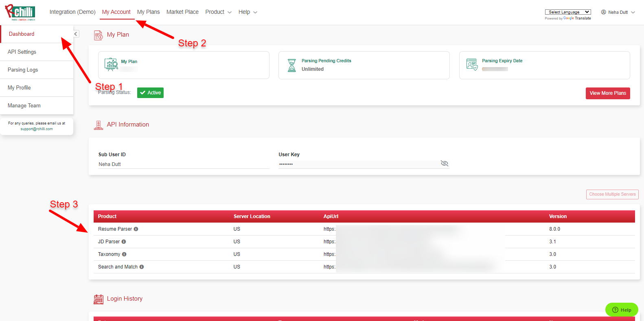The height and width of the screenshot is (321, 644).
Task: Go to My Plans tab
Action: pyautogui.click(x=149, y=12)
